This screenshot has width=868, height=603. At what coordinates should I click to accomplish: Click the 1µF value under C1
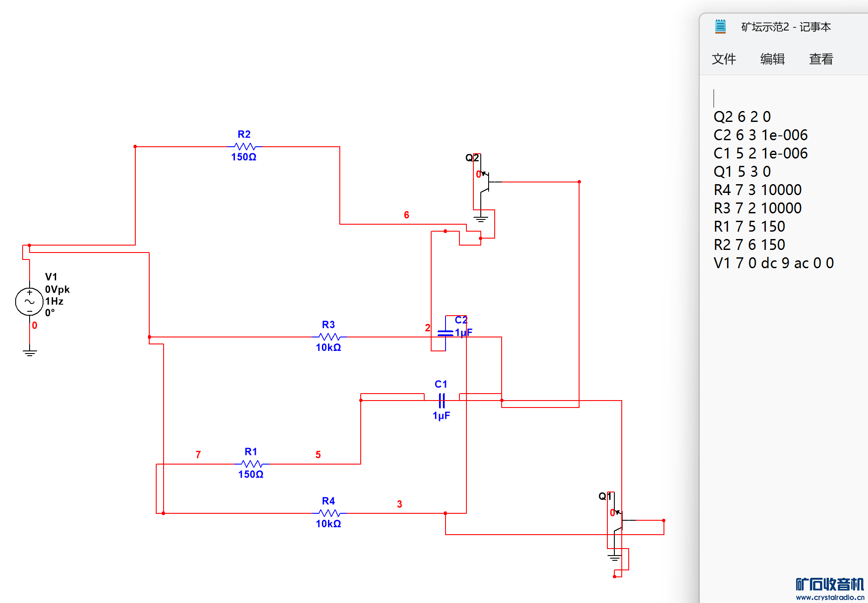441,416
